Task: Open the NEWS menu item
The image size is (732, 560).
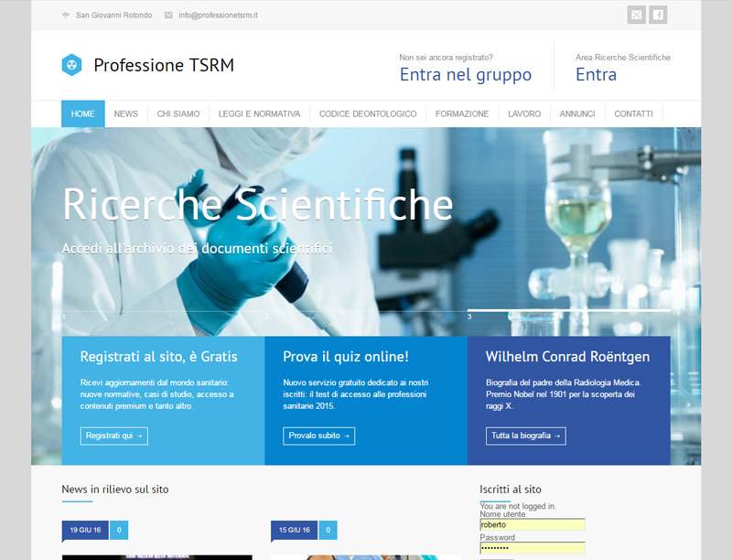Action: (126, 113)
